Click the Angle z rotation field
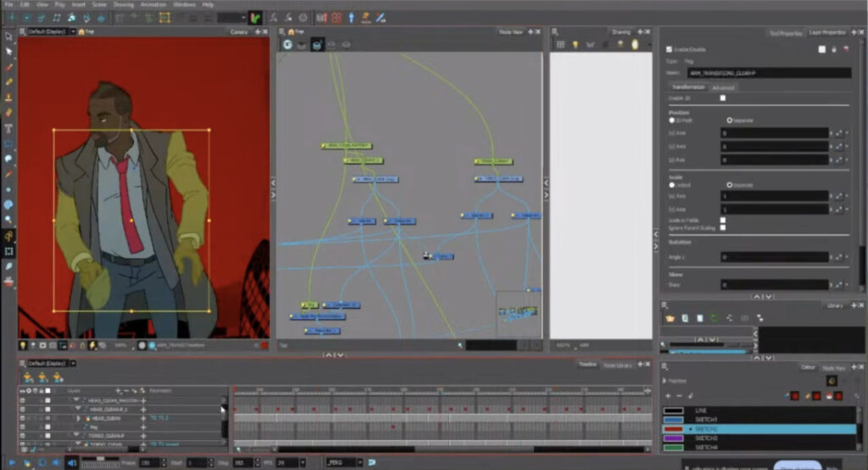Viewport: 868px width, 470px height. [x=774, y=257]
